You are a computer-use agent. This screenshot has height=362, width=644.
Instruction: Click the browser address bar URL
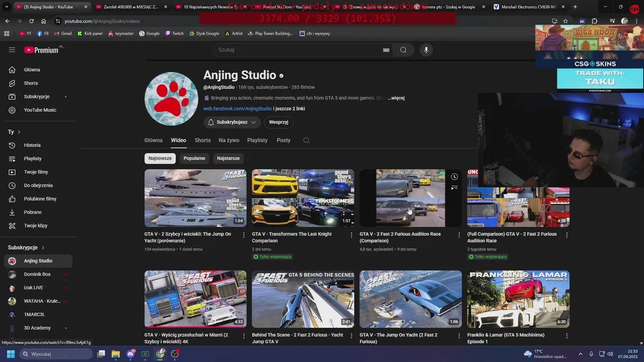[x=102, y=21]
